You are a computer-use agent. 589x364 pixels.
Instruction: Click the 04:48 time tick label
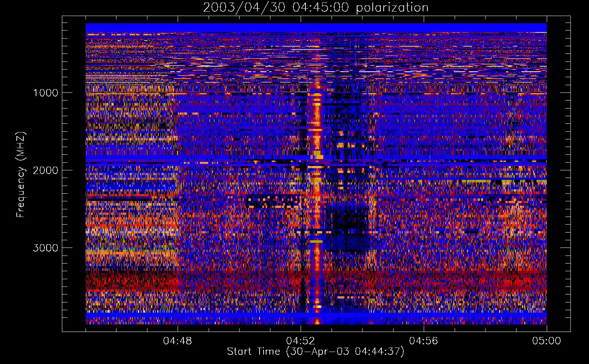click(x=178, y=341)
